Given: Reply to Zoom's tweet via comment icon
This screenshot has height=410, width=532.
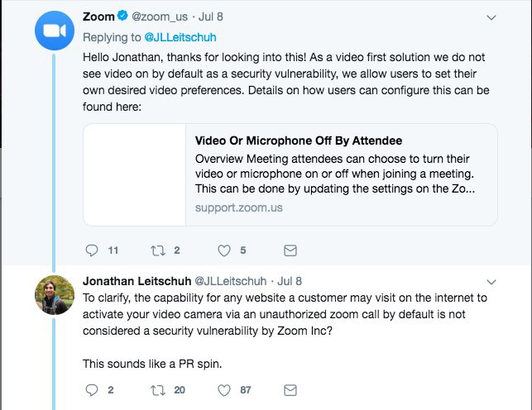Looking at the screenshot, I should [92, 250].
